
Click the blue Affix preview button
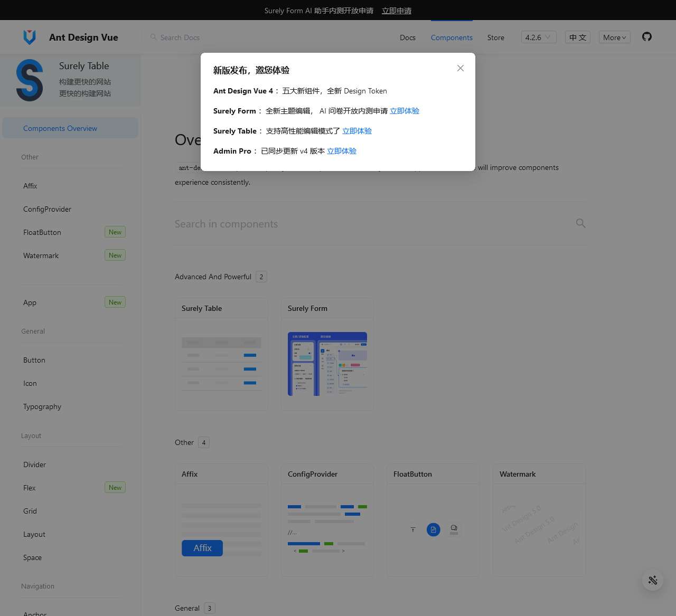pyautogui.click(x=202, y=548)
